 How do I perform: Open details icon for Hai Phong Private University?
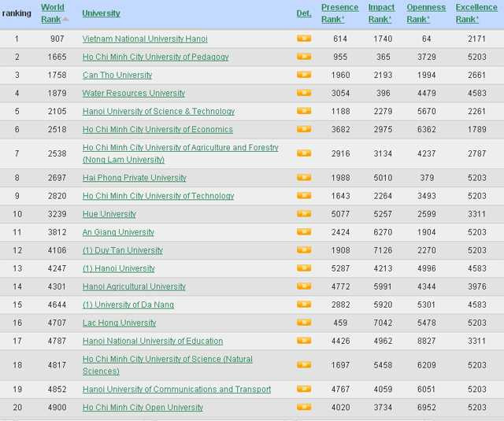point(303,178)
